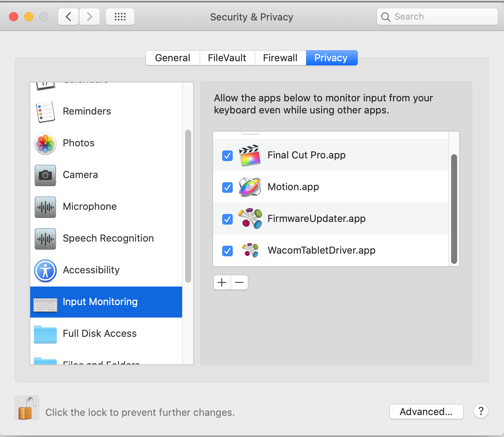Select the WacomTabletDriver.app name

tap(322, 251)
